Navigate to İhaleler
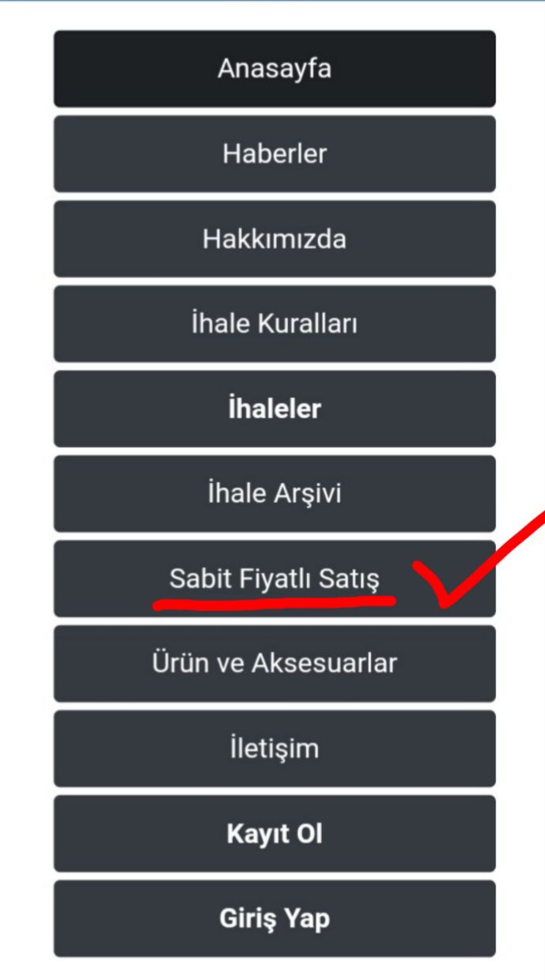This screenshot has height=980, width=545. point(274,409)
